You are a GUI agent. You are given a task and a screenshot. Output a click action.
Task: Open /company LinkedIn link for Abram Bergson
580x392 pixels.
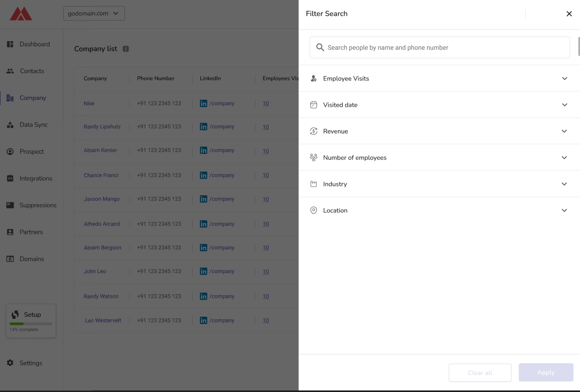point(221,248)
